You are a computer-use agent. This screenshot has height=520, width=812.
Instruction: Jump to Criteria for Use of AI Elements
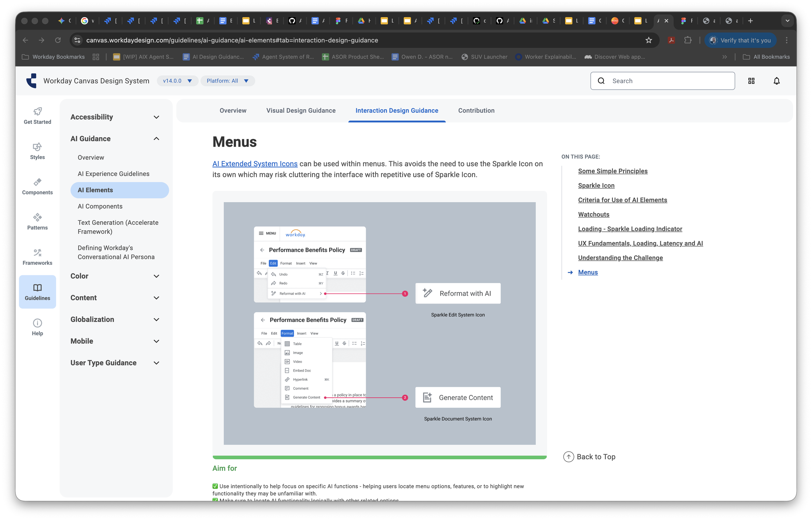tap(623, 200)
